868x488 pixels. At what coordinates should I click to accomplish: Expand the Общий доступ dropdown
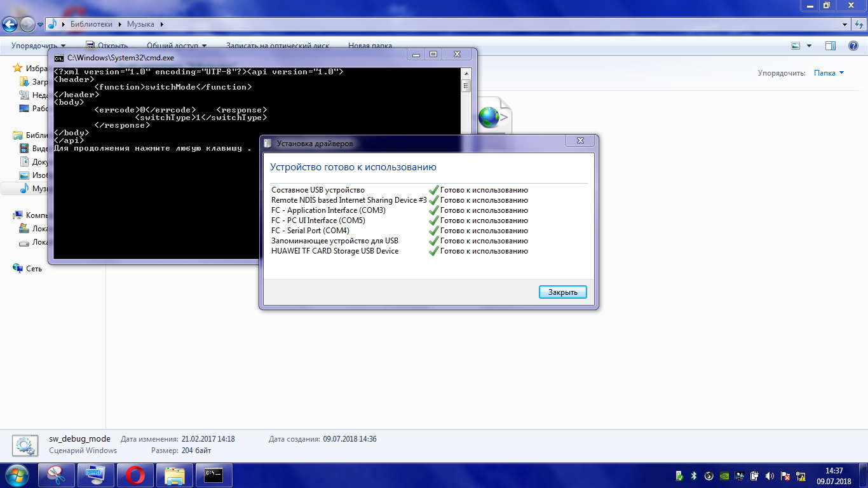pyautogui.click(x=177, y=46)
